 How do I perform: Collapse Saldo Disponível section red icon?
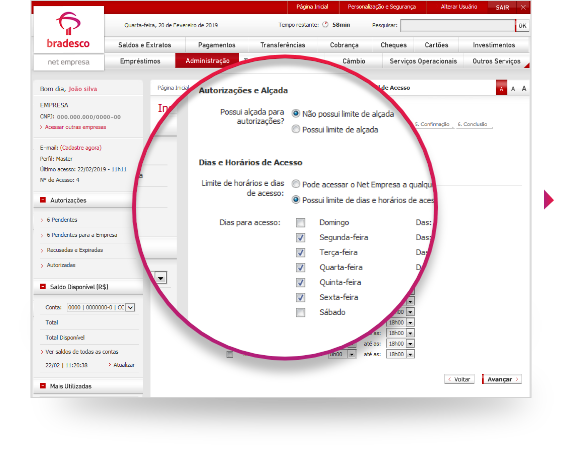43,286
